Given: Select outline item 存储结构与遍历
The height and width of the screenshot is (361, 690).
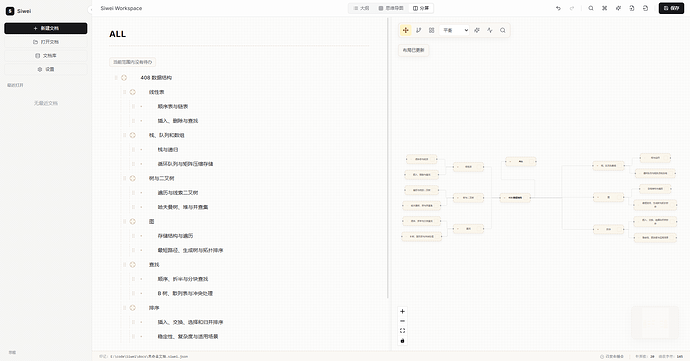Looking at the screenshot, I should click(175, 236).
